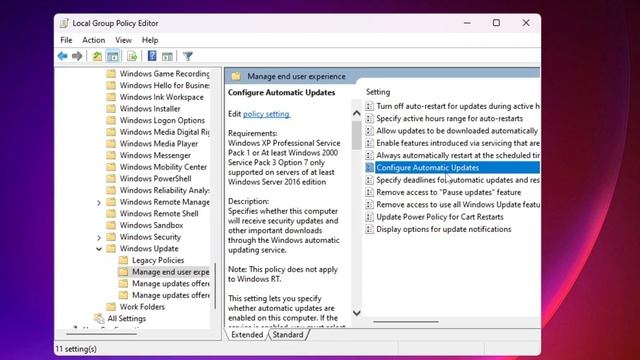Click policy icon beside Specify active hours range
Screen dimensions: 640x360
pos(369,118)
